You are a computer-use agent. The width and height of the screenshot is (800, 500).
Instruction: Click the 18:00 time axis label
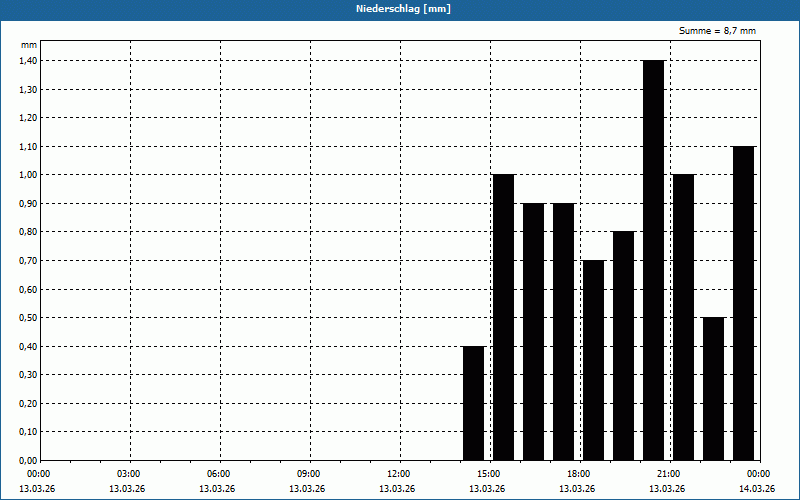click(x=578, y=473)
